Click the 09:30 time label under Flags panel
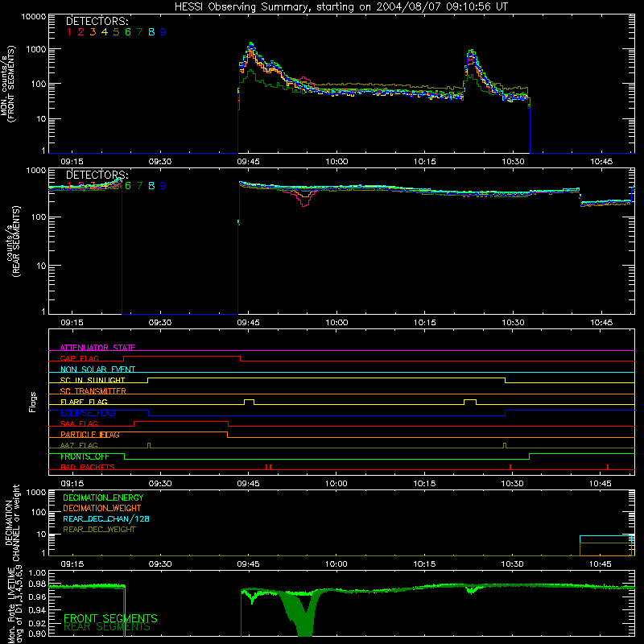This screenshot has width=644, height=644. pyautogui.click(x=160, y=484)
